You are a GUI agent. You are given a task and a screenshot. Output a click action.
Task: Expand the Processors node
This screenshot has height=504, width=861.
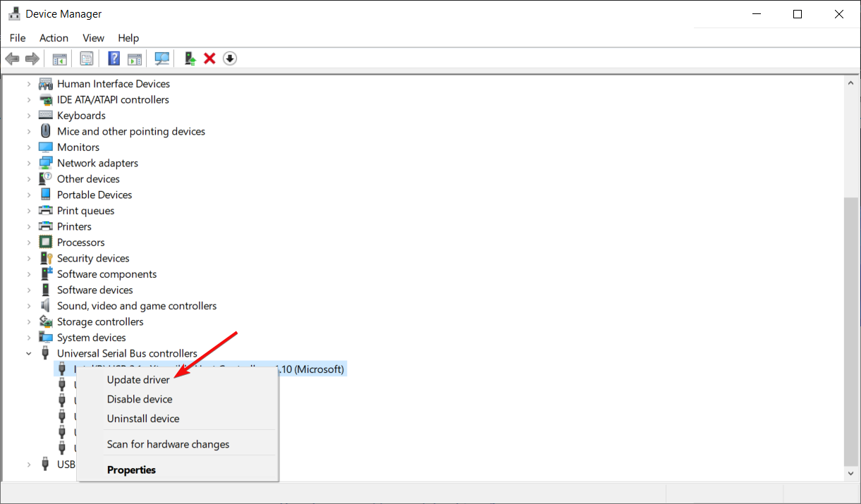29,242
